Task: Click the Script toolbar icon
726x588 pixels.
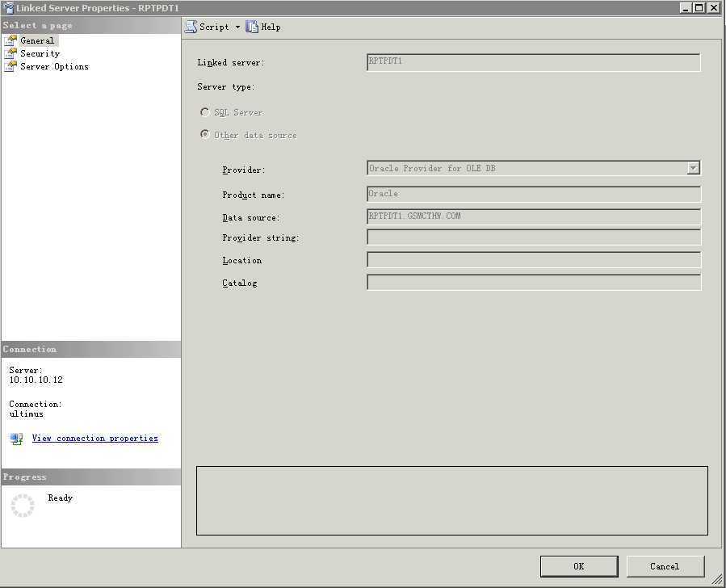Action: point(191,27)
